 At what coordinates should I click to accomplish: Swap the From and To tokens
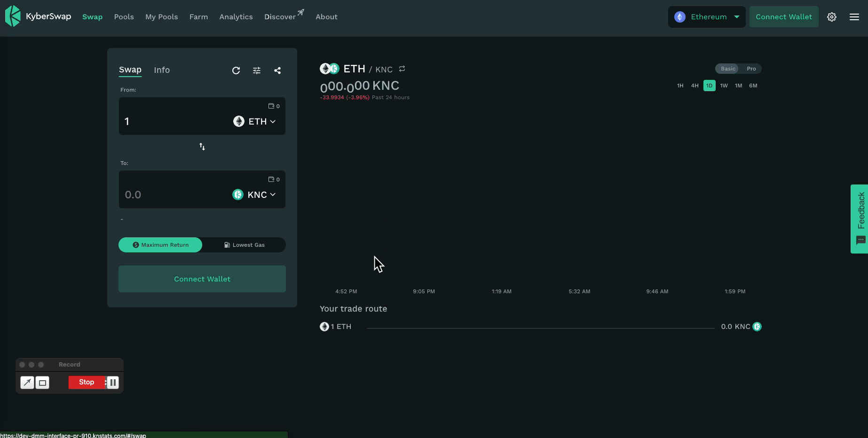[x=202, y=147]
